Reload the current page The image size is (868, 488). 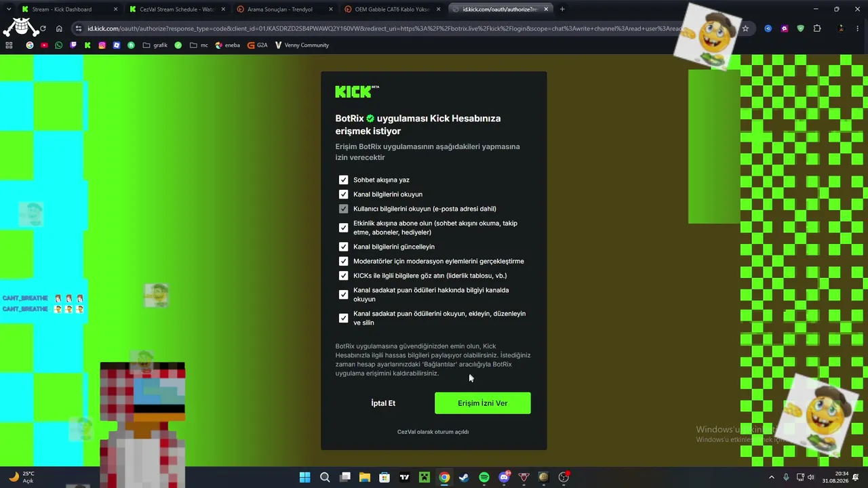[43, 28]
